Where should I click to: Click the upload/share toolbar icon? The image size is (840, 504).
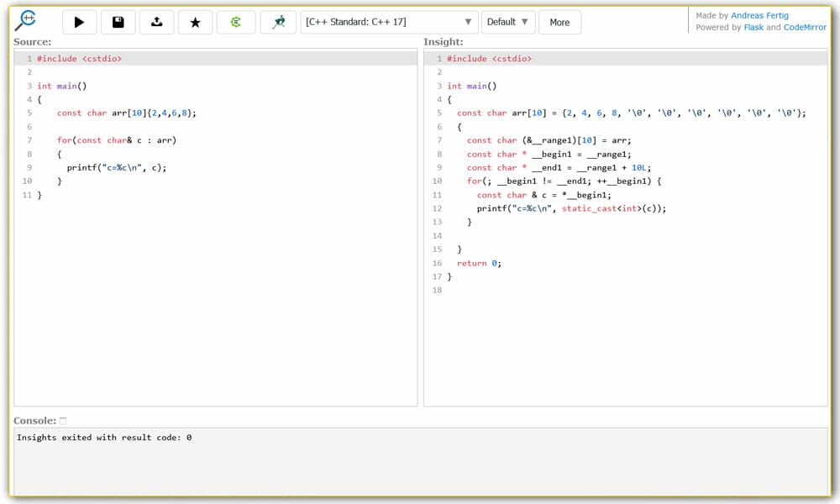click(x=156, y=22)
